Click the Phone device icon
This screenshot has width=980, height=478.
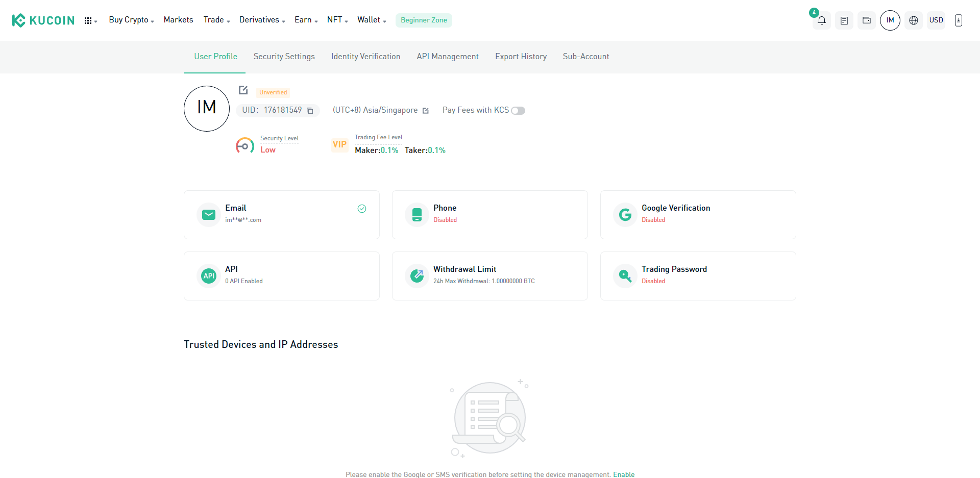417,215
